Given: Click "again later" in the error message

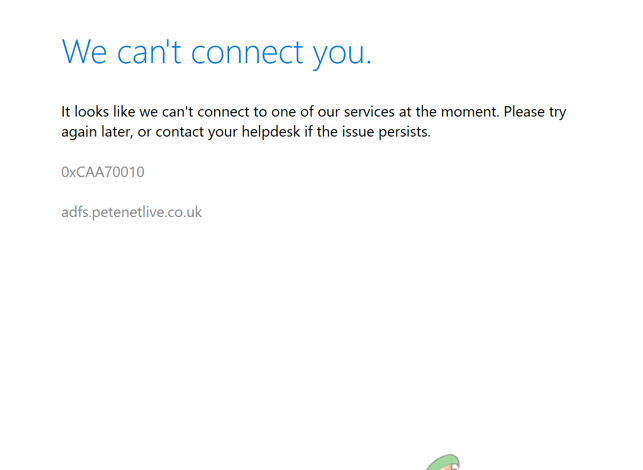Looking at the screenshot, I should 94,131.
